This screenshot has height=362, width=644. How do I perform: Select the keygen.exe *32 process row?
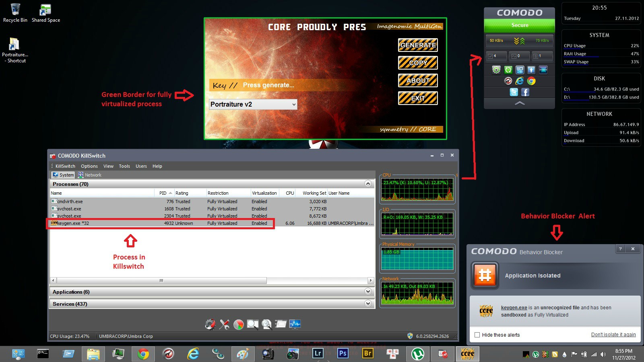[212, 223]
